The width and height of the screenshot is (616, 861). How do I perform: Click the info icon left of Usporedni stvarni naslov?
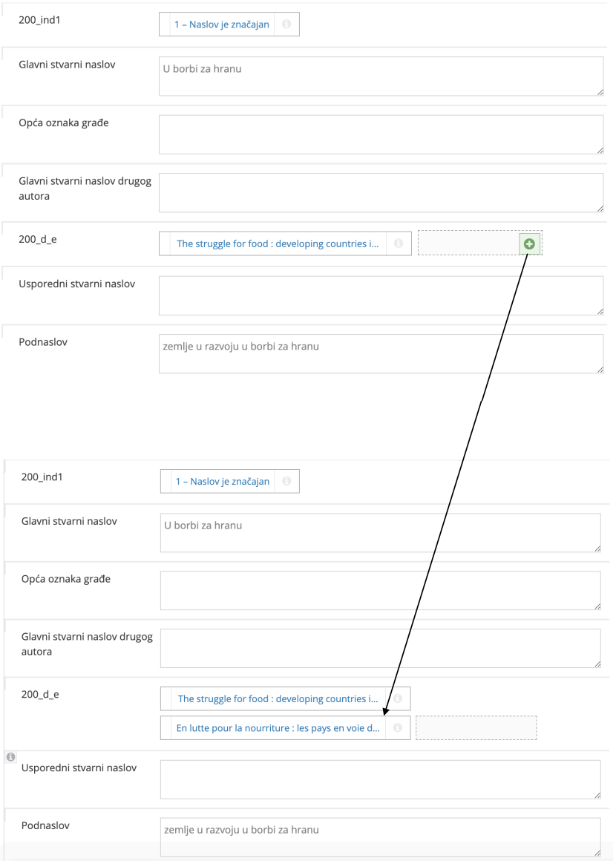[x=10, y=757]
